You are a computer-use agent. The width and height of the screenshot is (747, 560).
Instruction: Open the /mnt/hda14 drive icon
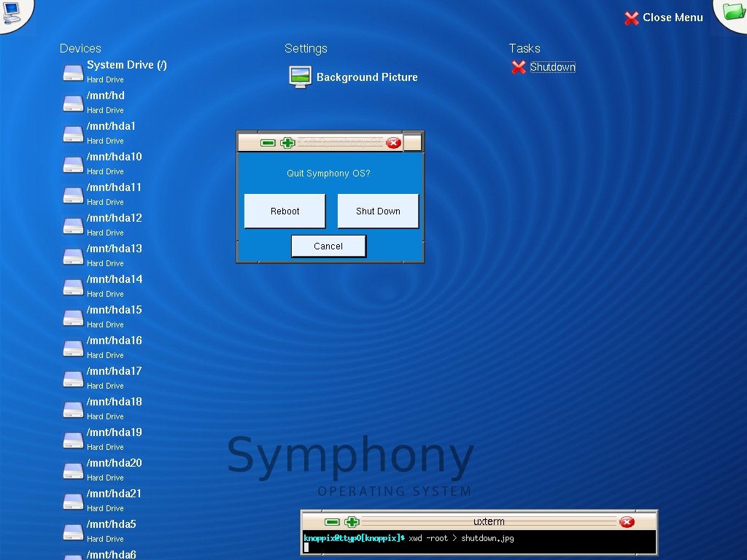tap(74, 286)
